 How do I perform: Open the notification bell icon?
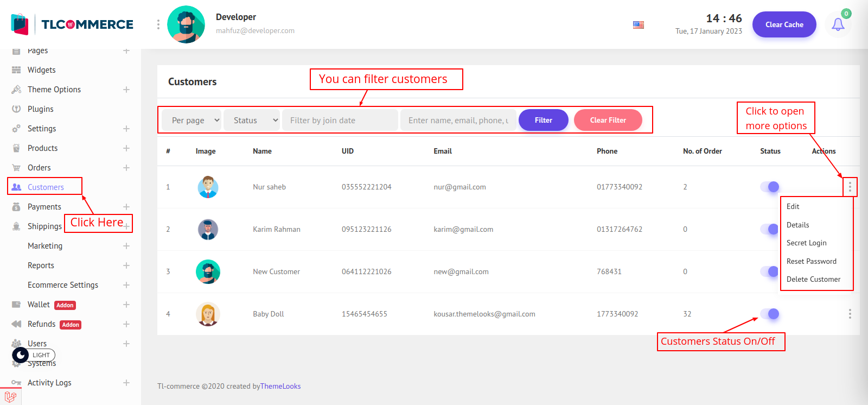tap(838, 24)
